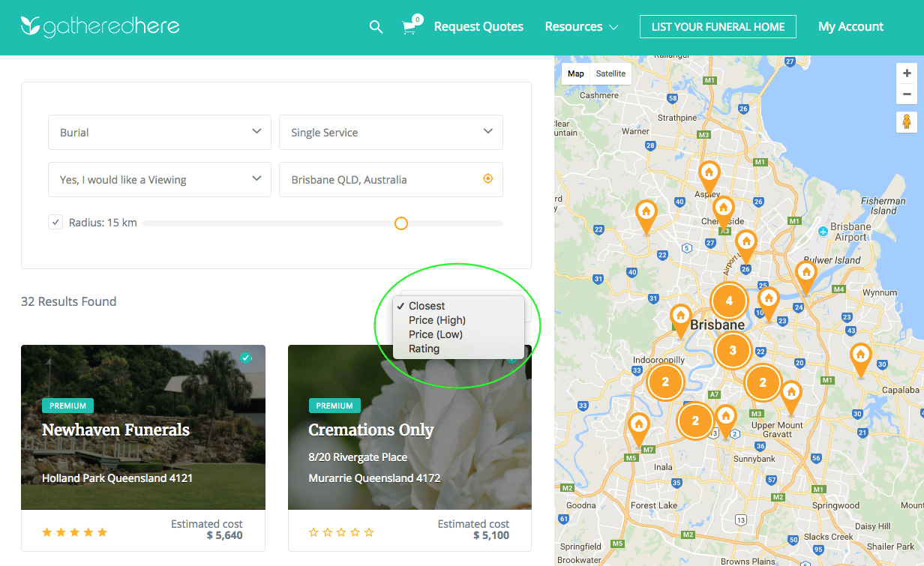Viewport: 924px width, 566px height.
Task: Click the map cluster marker labeled 4
Action: [729, 301]
